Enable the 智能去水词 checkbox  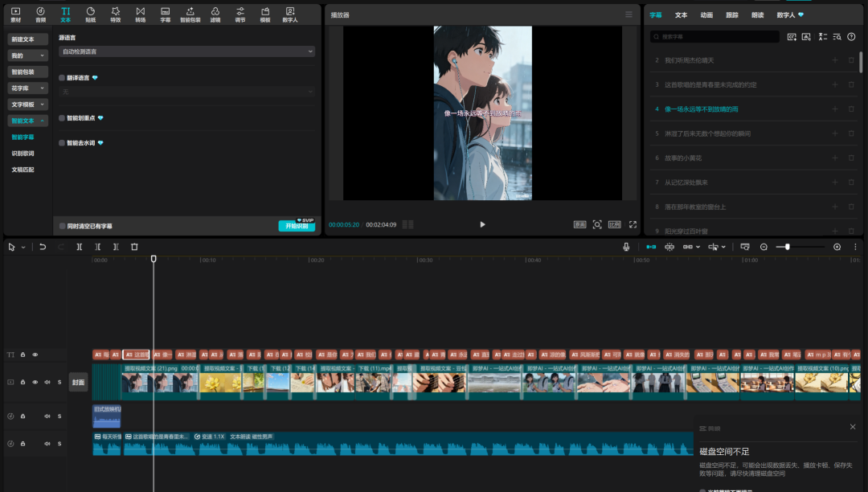point(62,143)
